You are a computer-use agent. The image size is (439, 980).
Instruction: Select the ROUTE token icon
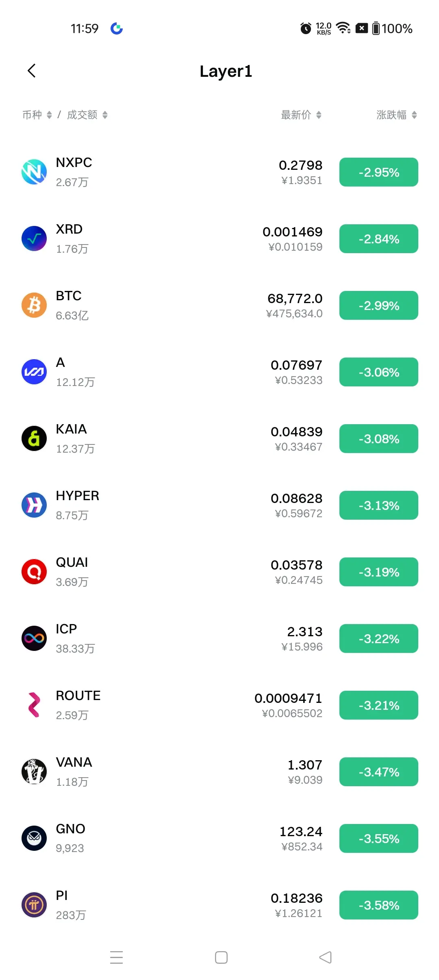34,705
